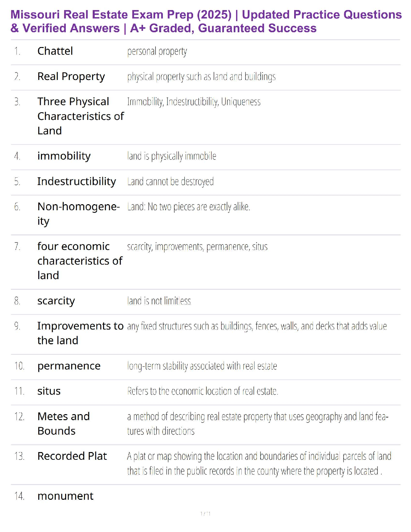Click the term 'monument'
The image size is (411, 532).
pos(65,496)
